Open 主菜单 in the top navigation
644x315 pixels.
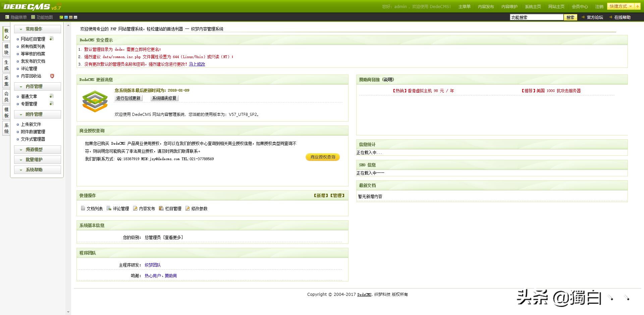(x=465, y=7)
